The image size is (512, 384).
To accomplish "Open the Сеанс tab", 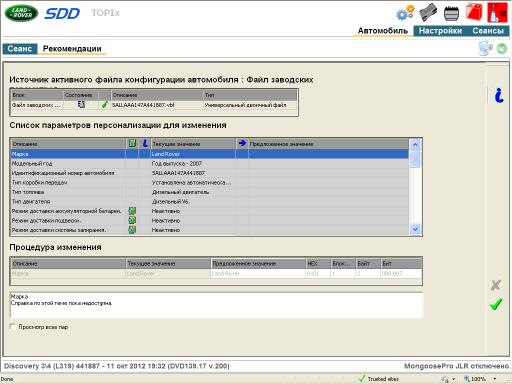I will click(20, 49).
